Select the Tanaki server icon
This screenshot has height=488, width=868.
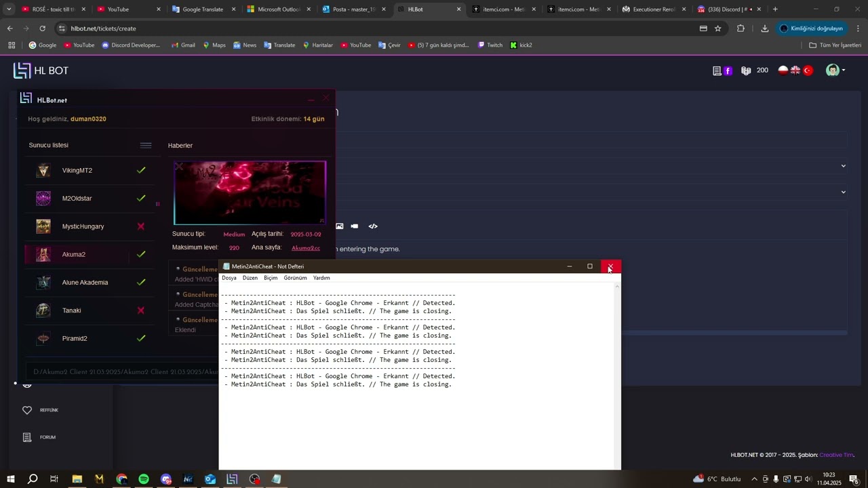43,310
